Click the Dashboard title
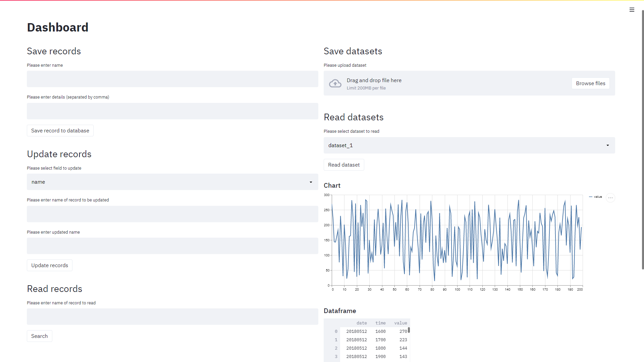Image resolution: width=644 pixels, height=362 pixels. (x=58, y=27)
